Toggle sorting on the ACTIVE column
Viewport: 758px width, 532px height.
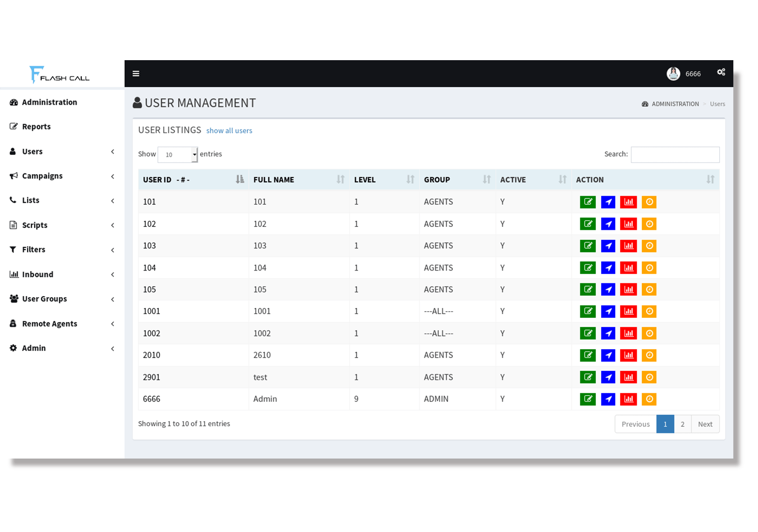[x=563, y=179]
